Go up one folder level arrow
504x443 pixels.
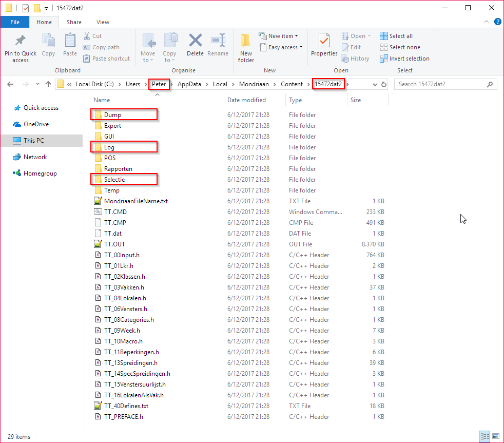48,84
